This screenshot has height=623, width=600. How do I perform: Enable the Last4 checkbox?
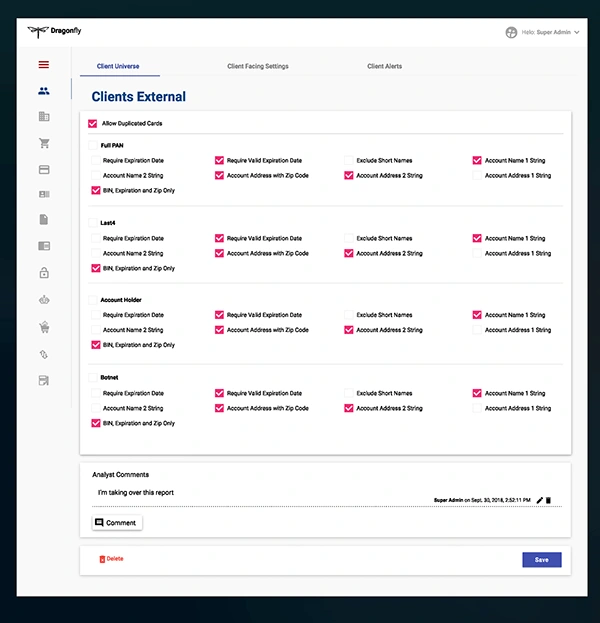pyautogui.click(x=93, y=223)
